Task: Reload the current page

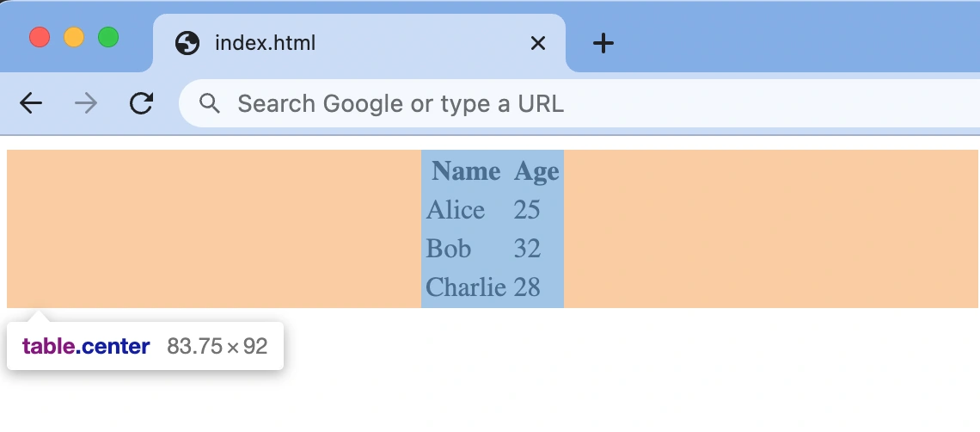Action: [x=141, y=104]
